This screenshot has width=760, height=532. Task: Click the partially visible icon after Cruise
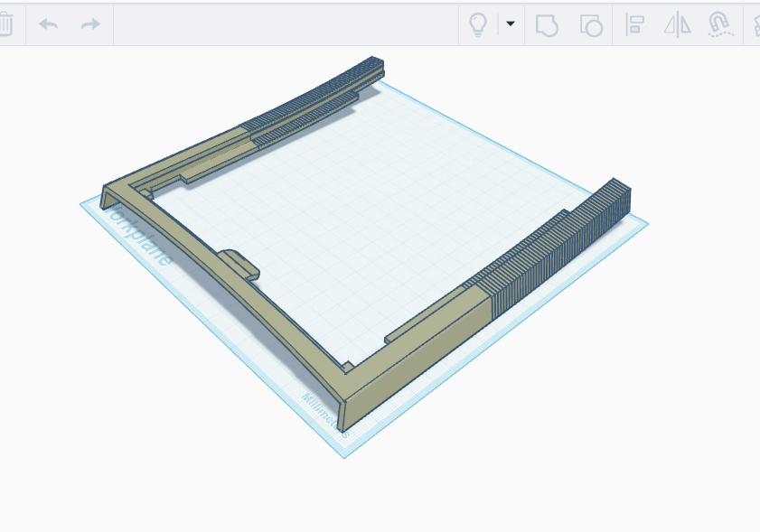(756, 25)
